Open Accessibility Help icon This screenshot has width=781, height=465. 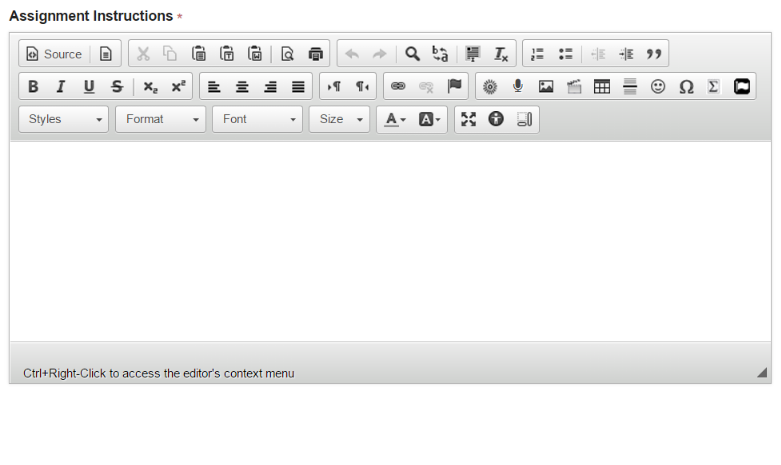(x=496, y=119)
